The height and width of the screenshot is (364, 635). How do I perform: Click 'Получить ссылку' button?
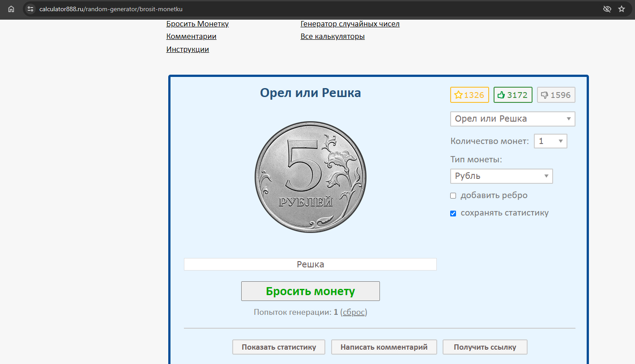(485, 347)
